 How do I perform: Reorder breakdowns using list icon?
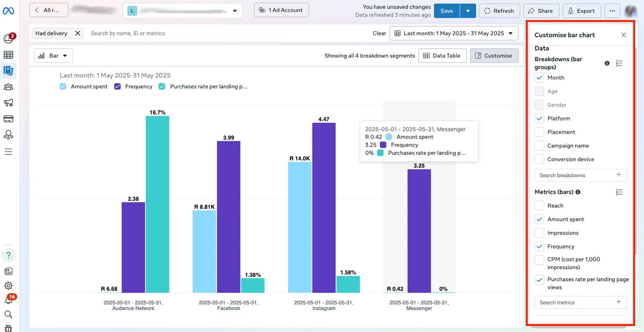point(619,63)
